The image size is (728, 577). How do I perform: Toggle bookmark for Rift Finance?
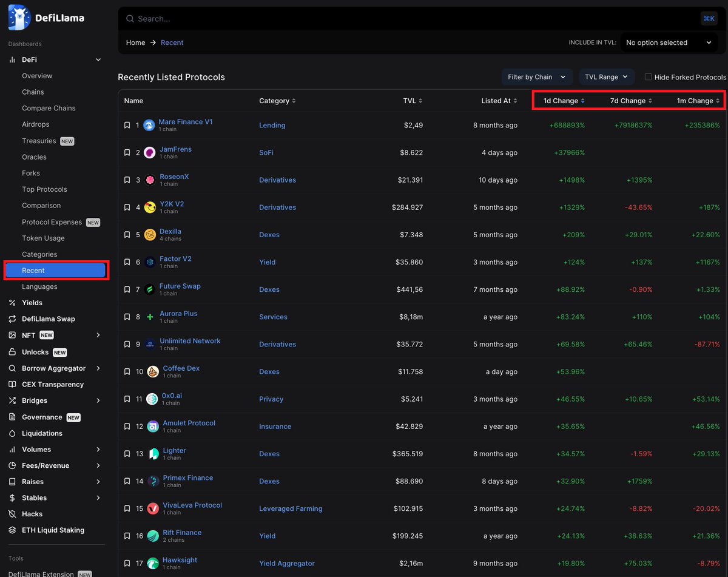pyautogui.click(x=127, y=536)
